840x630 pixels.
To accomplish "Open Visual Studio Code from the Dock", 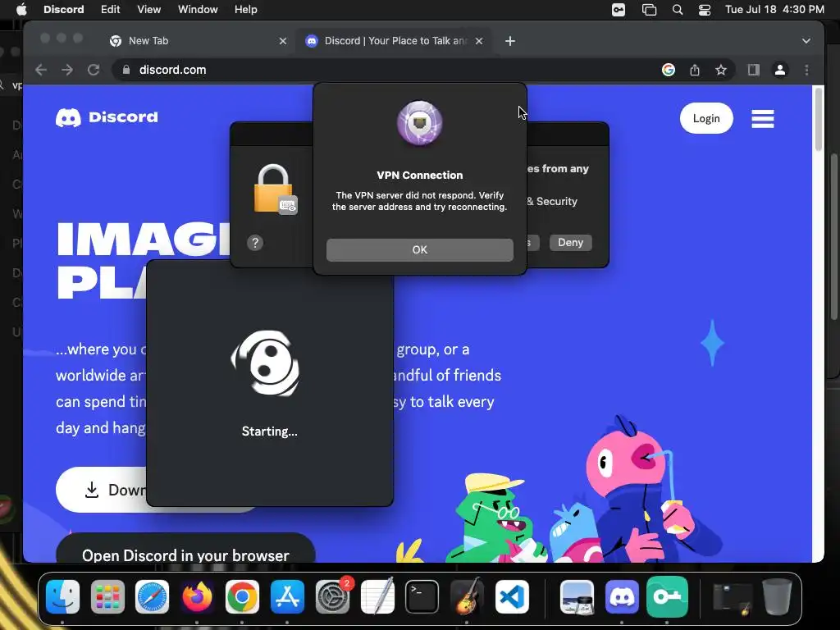I will pos(512,596).
